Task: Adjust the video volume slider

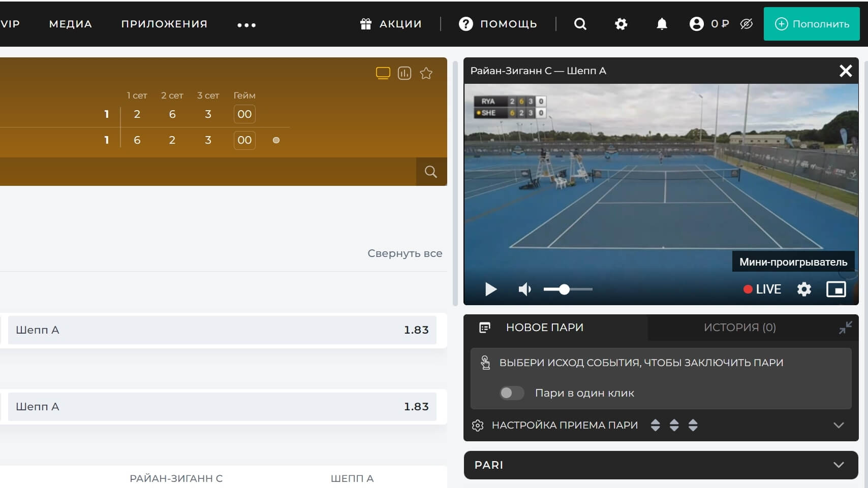Action: (x=568, y=289)
